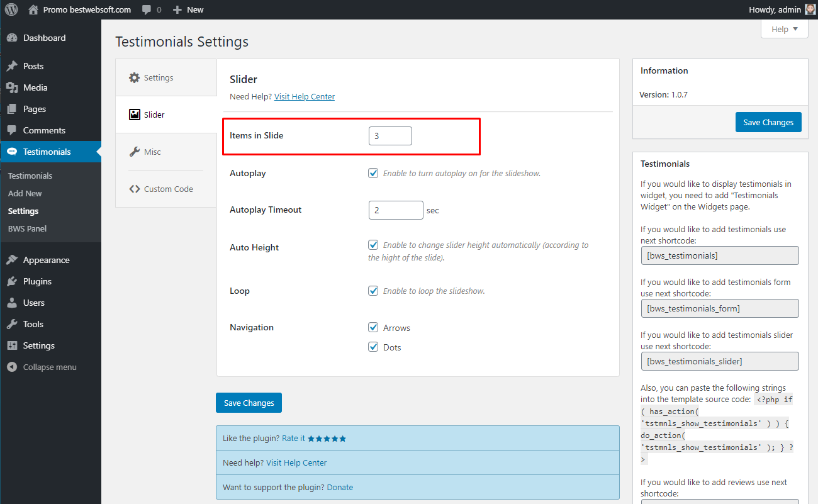818x504 pixels.
Task: Click the gear icon on Settings tab
Action: [x=134, y=77]
